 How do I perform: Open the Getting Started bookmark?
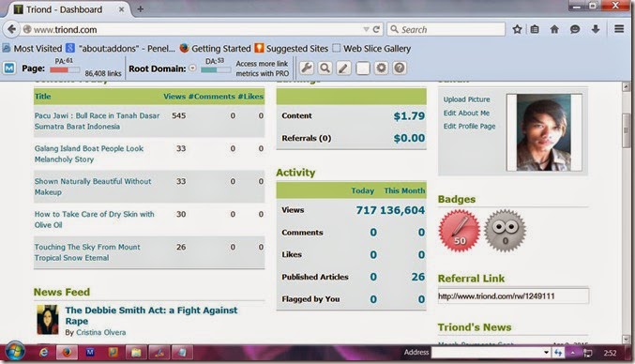tap(216, 49)
